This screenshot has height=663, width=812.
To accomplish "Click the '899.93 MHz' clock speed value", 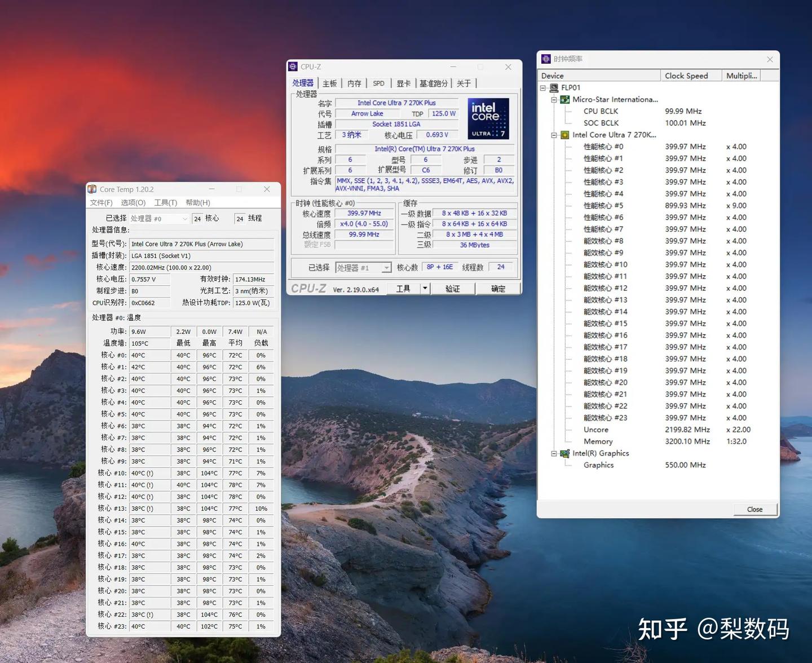I will tap(685, 206).
